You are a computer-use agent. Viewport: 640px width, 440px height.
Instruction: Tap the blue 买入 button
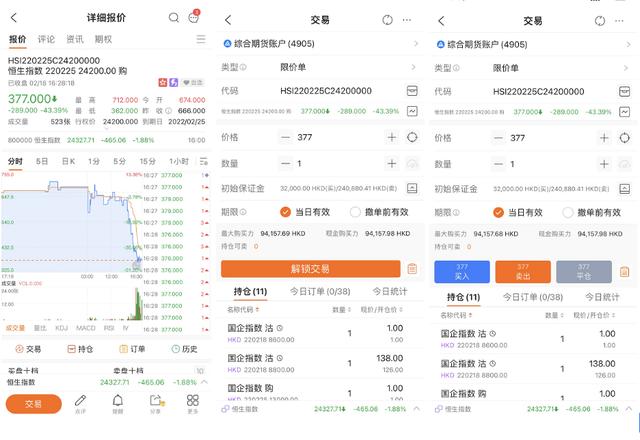click(462, 272)
